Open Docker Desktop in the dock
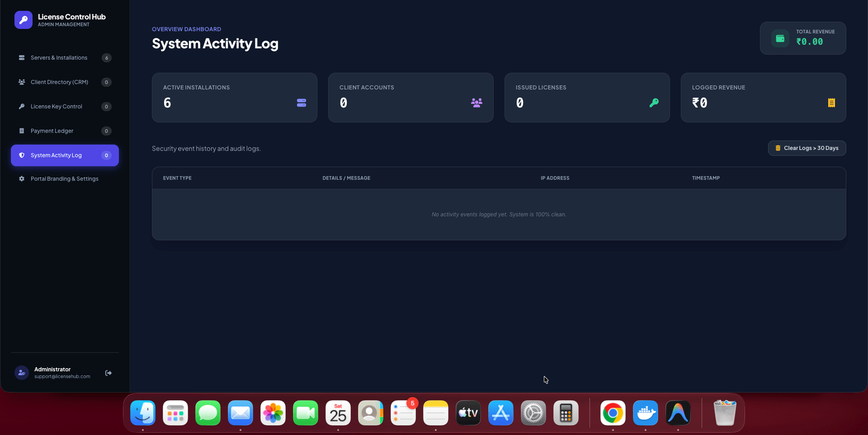The image size is (868, 435). tap(646, 413)
